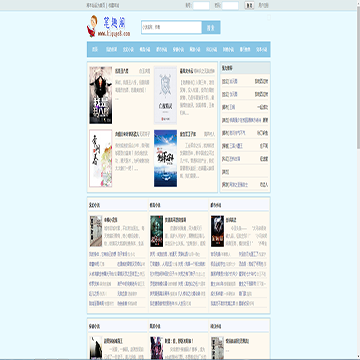Open 我的书架 in the navigation bar
Viewport: 360px width, 360px height.
(x=112, y=49)
